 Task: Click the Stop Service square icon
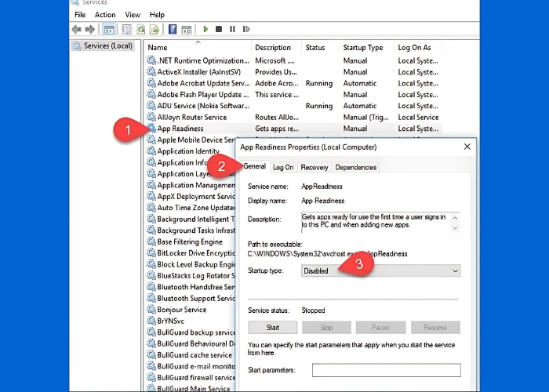coord(219,29)
